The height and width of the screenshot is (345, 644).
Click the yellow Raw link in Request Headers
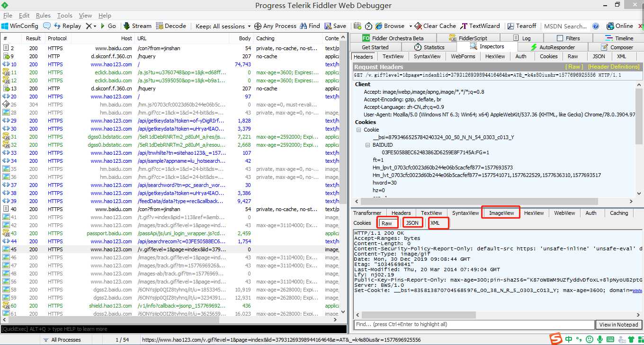click(575, 67)
